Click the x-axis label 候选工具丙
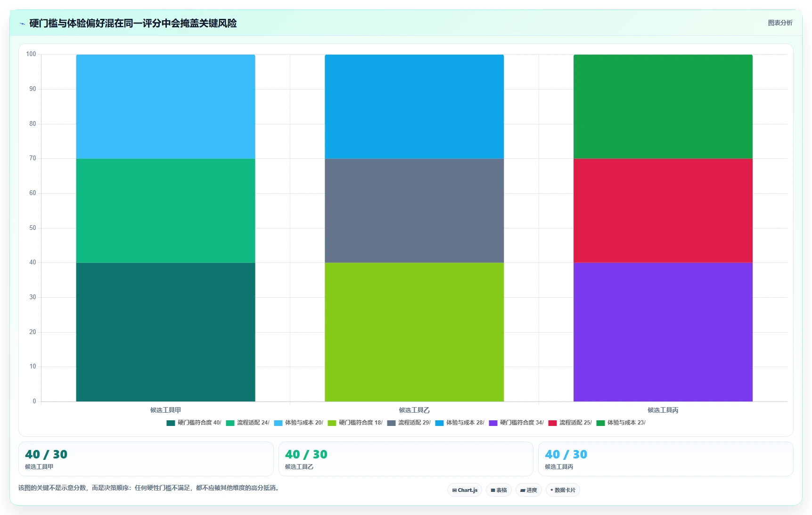 [663, 410]
